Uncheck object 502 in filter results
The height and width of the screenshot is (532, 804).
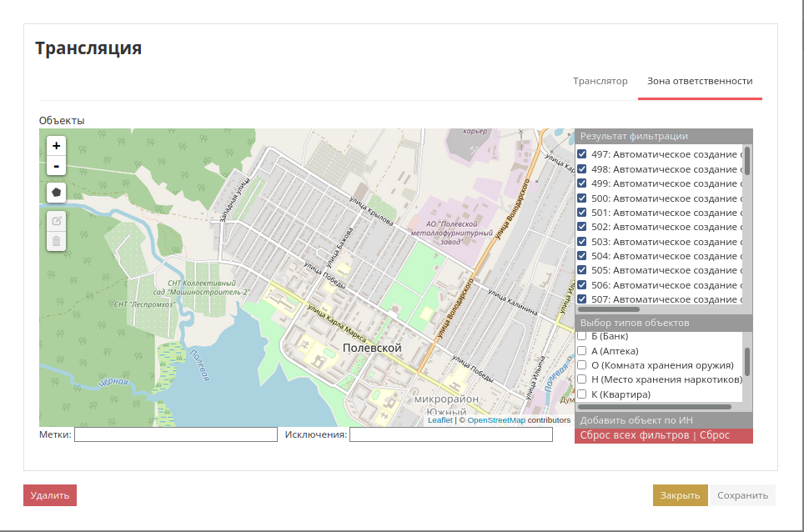582,227
